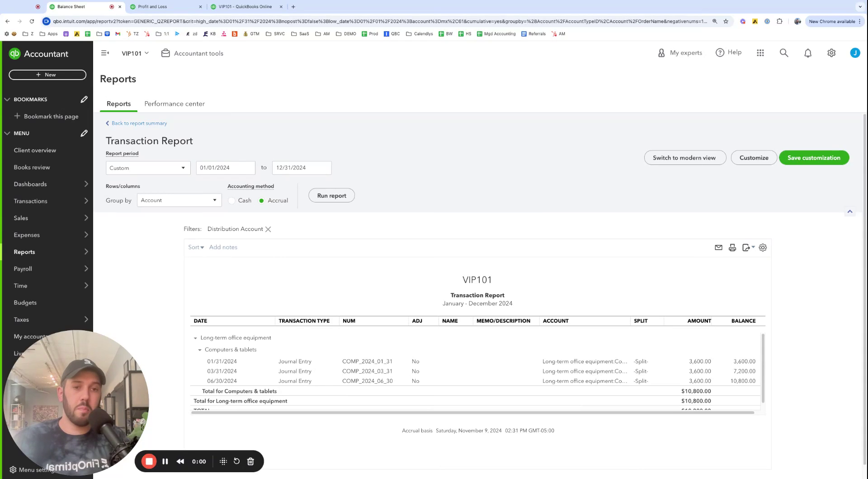Go back to report summary

(x=136, y=123)
